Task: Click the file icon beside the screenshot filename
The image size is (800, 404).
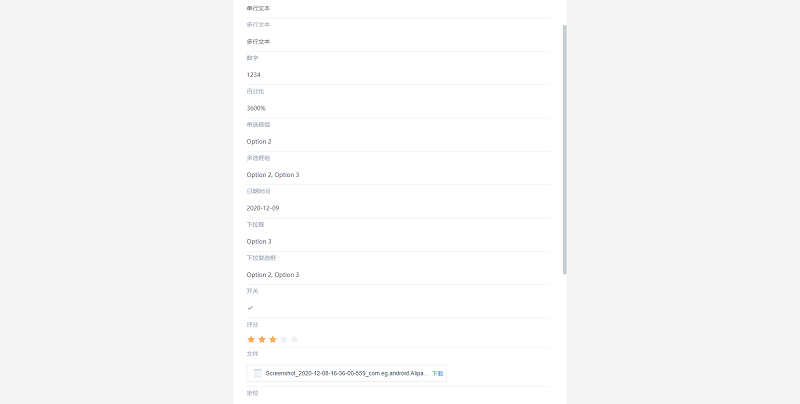Action: point(257,373)
